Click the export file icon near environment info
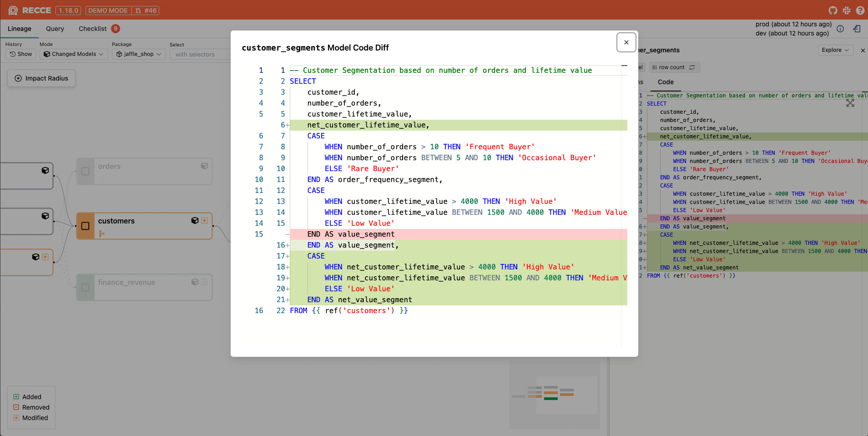 (x=857, y=29)
